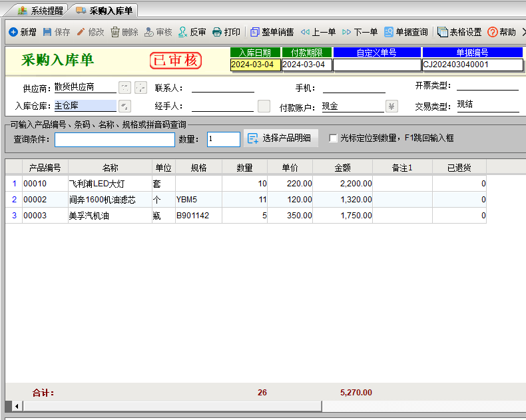Open the 经手人 handler picker button
The height and width of the screenshot is (420, 526).
[x=264, y=106]
